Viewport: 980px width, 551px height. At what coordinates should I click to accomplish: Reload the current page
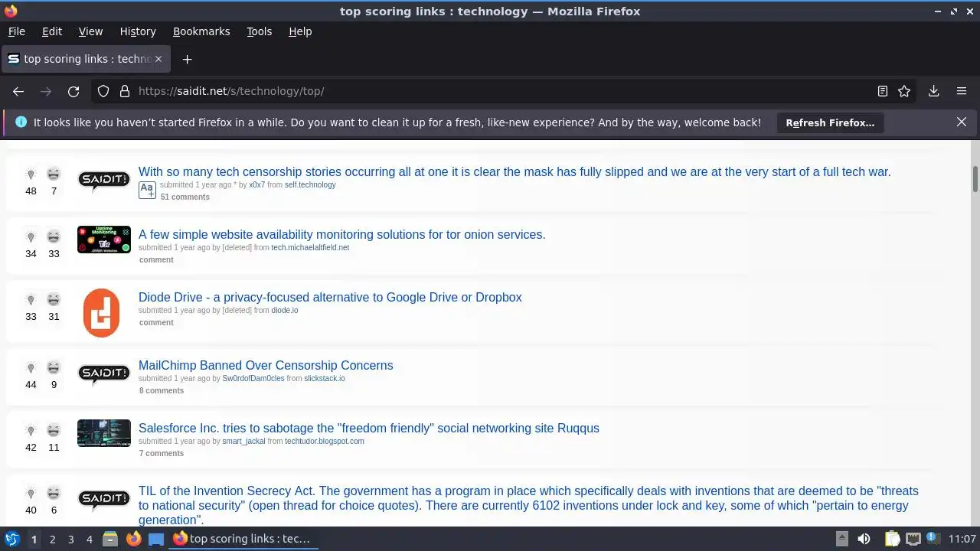click(73, 91)
